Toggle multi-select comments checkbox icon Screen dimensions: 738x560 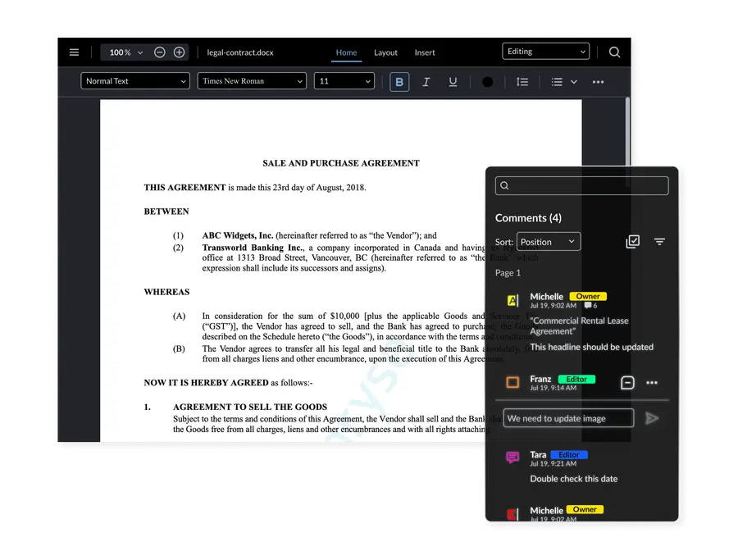pyautogui.click(x=632, y=241)
